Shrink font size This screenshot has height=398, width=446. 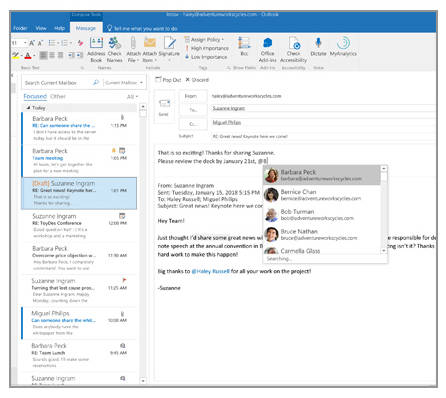coord(40,43)
